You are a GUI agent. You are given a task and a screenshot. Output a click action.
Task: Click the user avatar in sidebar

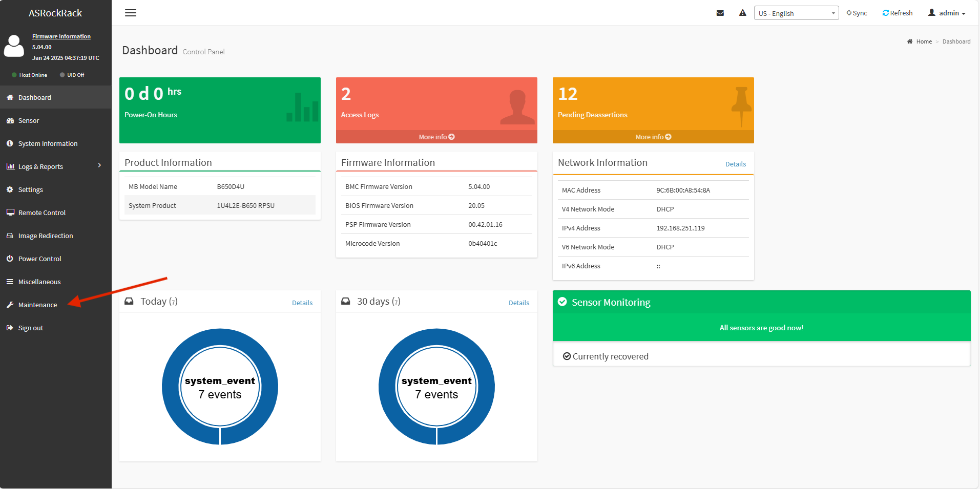click(x=14, y=46)
